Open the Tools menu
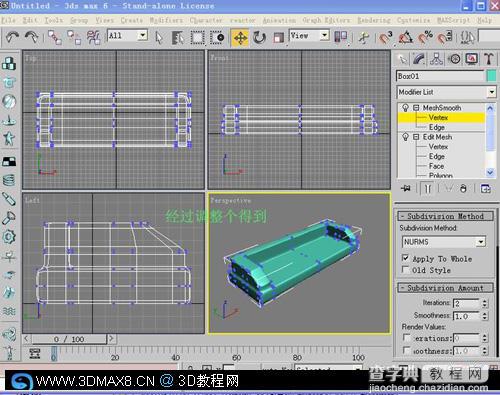The width and height of the screenshot is (500, 395). pos(53,20)
